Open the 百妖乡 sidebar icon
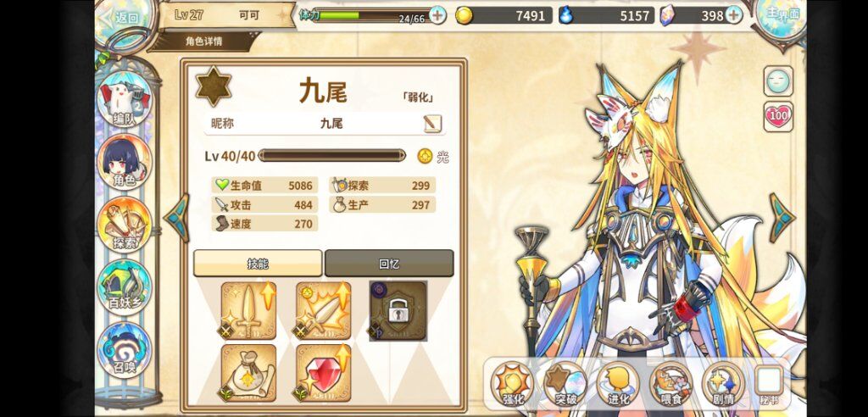Image resolution: width=868 pixels, height=417 pixels. click(124, 286)
